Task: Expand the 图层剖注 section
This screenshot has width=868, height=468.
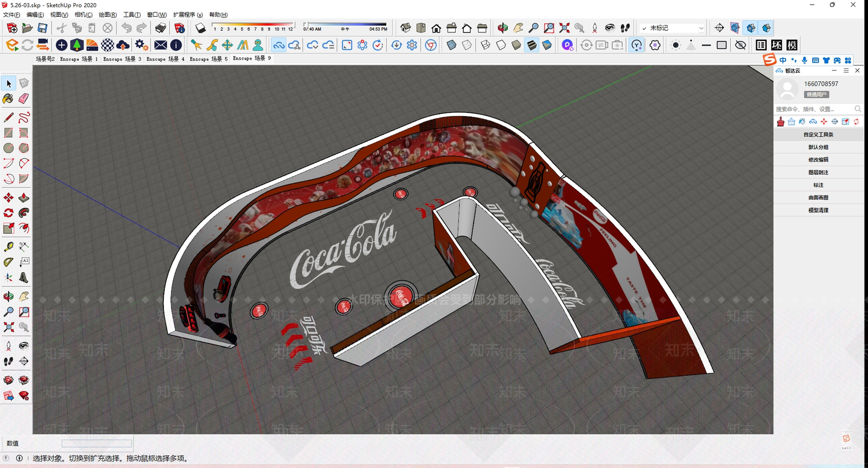Action: tap(818, 172)
